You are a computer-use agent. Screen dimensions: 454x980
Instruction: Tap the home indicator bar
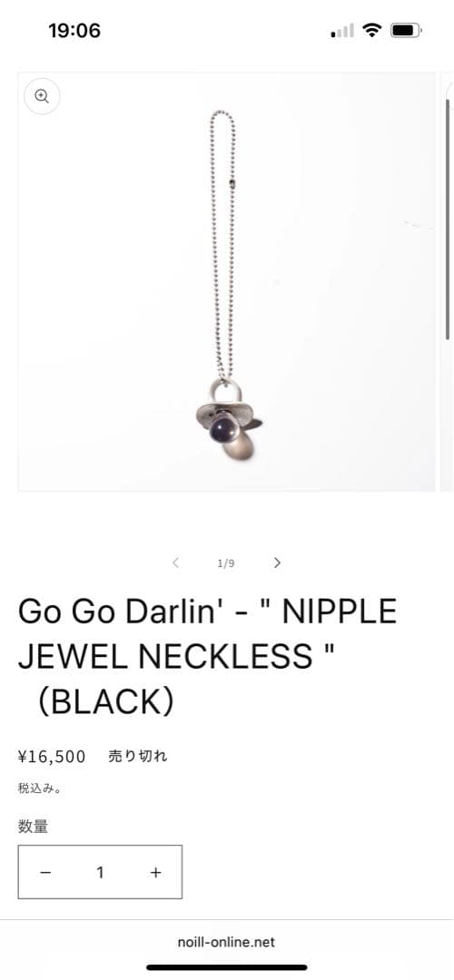227,967
